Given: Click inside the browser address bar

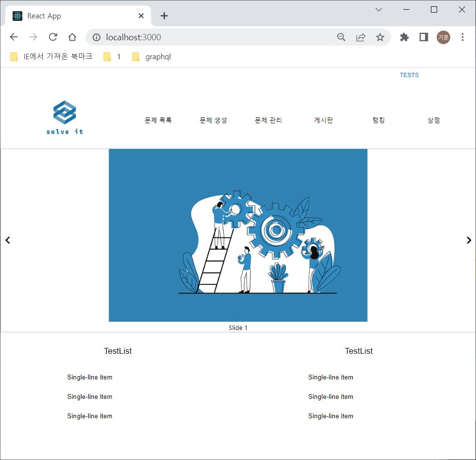Looking at the screenshot, I should pos(194,37).
